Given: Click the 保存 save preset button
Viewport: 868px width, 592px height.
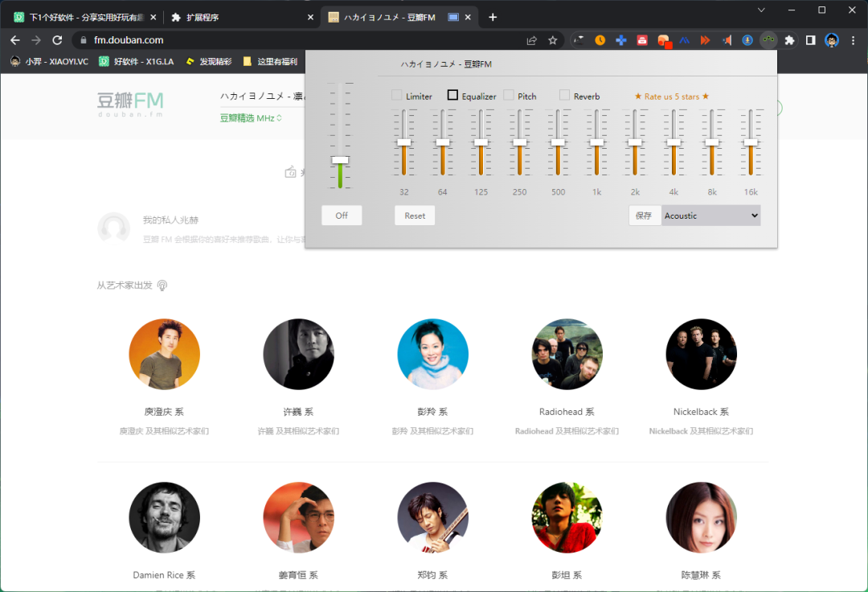Looking at the screenshot, I should (x=645, y=216).
